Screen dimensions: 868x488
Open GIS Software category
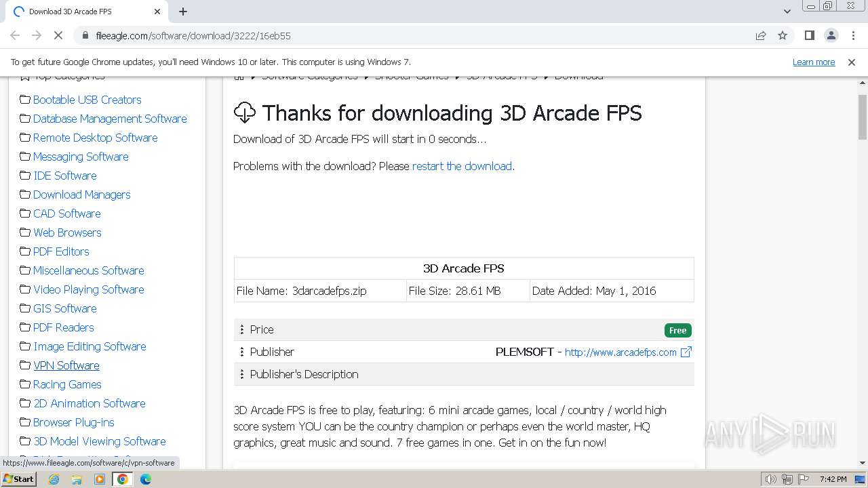pyautogui.click(x=65, y=308)
